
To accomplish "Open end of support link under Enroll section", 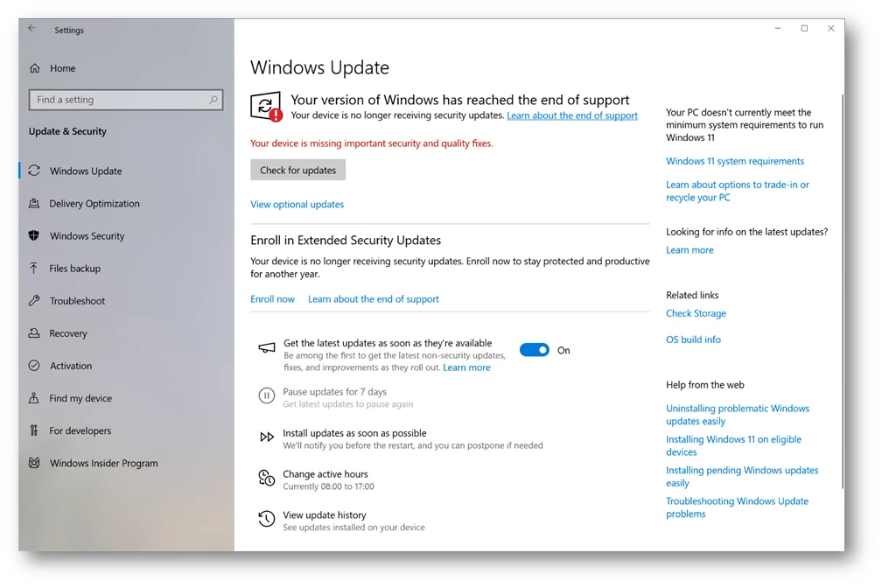I will pyautogui.click(x=374, y=298).
